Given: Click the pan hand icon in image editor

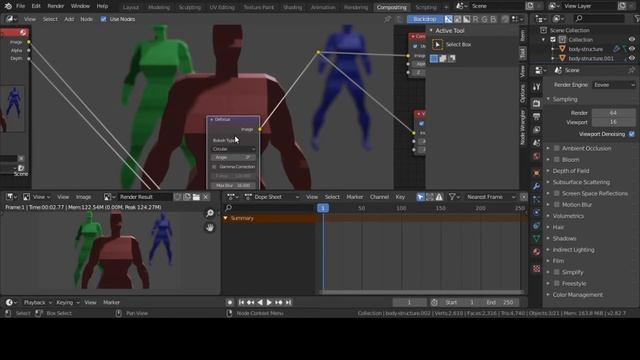Looking at the screenshot, I should click(x=210, y=227).
